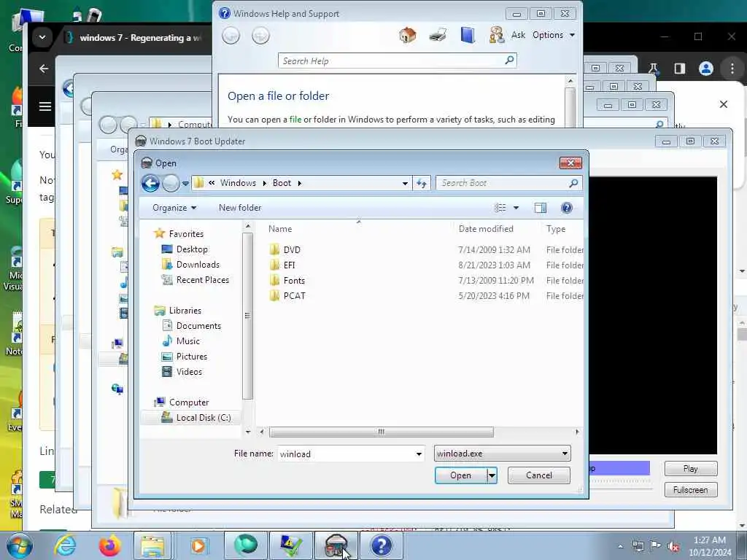The image size is (747, 560).
Task: Open the views dropdown arrow
Action: tap(516, 208)
